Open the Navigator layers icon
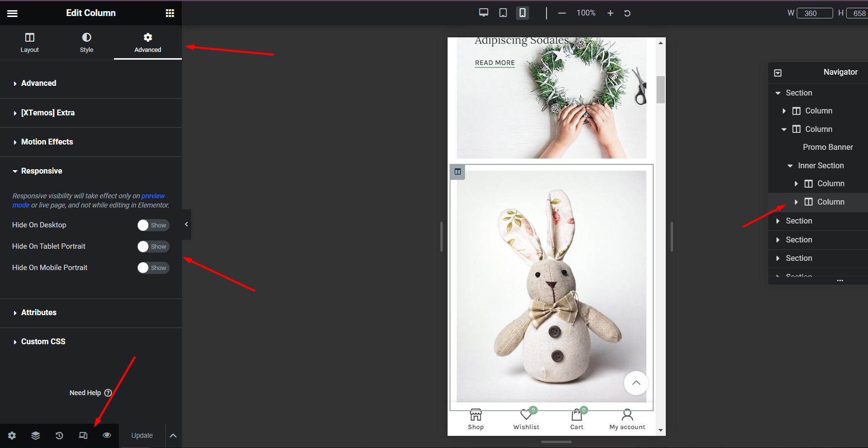Screen dimensions: 868x448 35,435
